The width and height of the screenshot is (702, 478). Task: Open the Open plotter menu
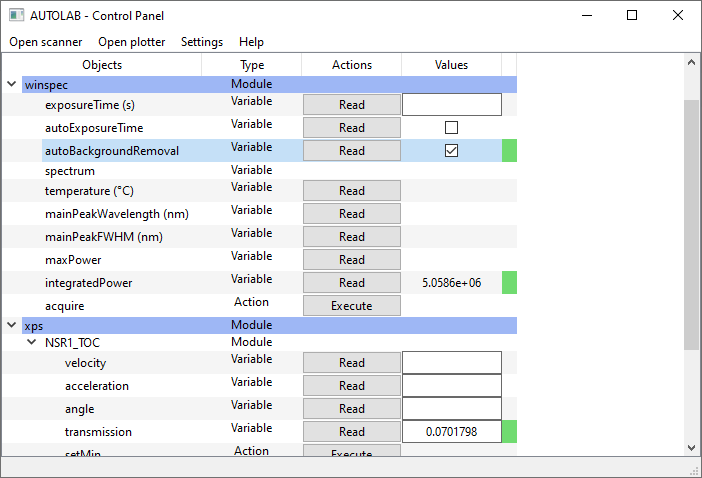132,42
